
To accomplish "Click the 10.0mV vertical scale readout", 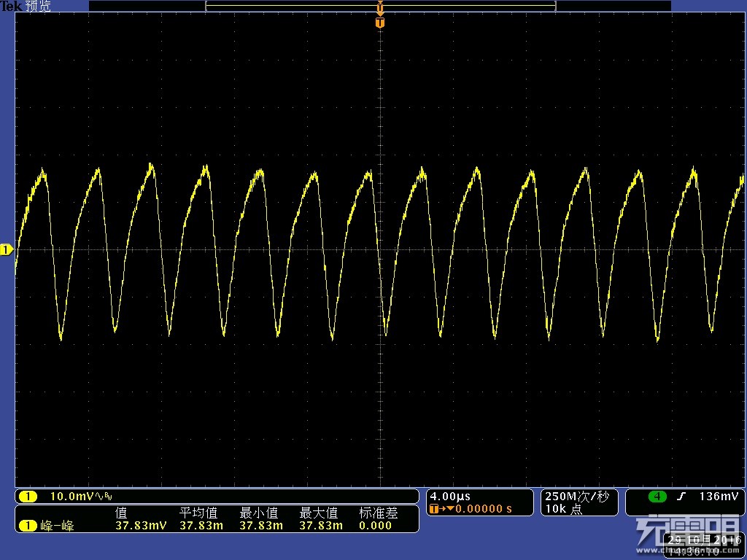I will pyautogui.click(x=71, y=497).
